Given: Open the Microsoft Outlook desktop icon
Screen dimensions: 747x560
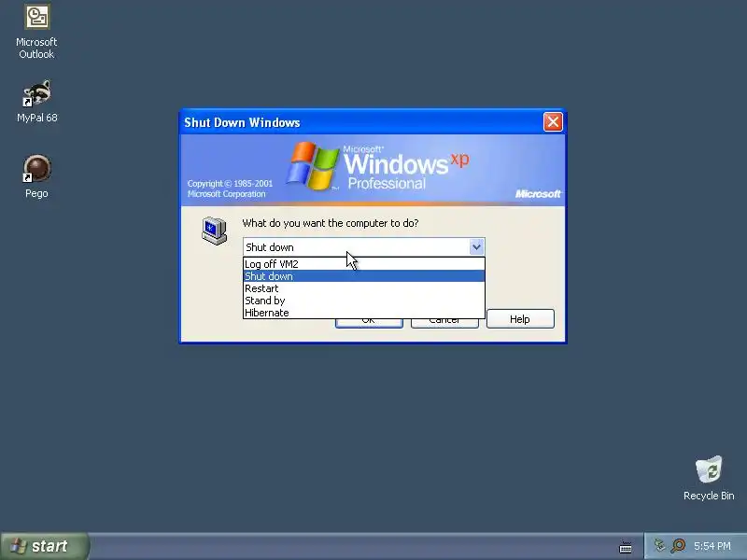Looking at the screenshot, I should [36, 32].
